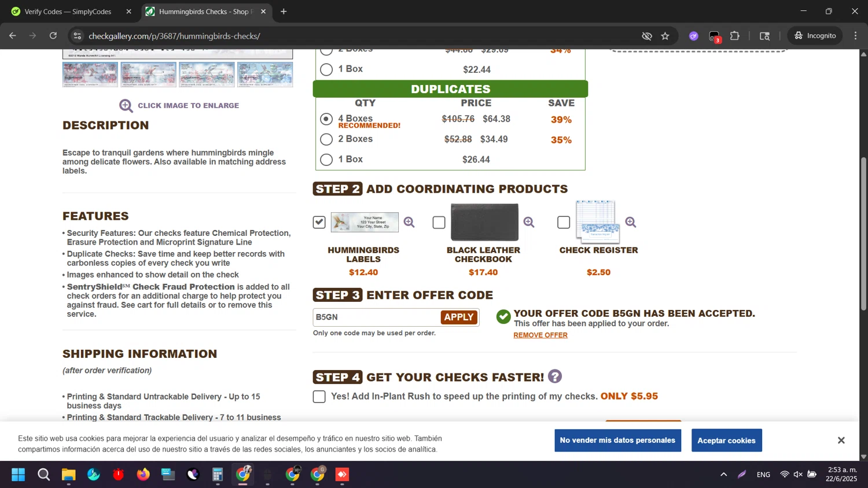Screen dimensions: 868x488
Task: Switch to the Hummingbirds Checks tab
Action: (205, 12)
